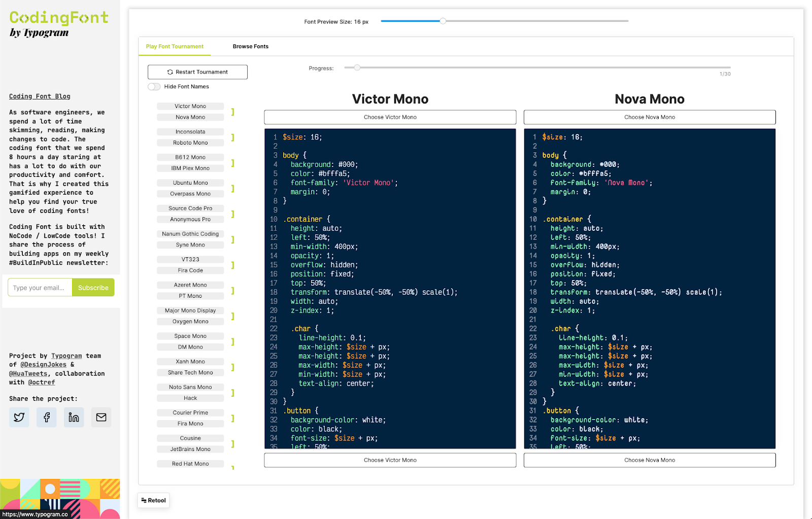Click the Subscribe button
Image resolution: width=812 pixels, height=519 pixels.
(x=93, y=288)
